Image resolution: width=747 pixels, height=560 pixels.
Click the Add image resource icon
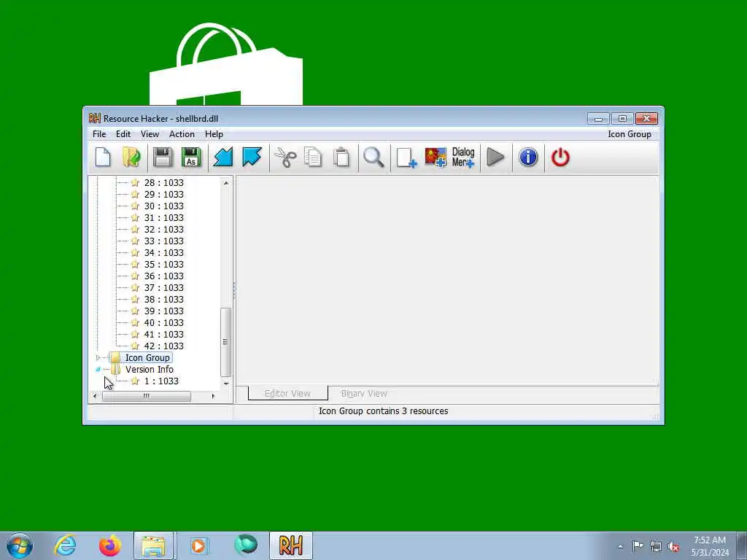click(x=436, y=157)
